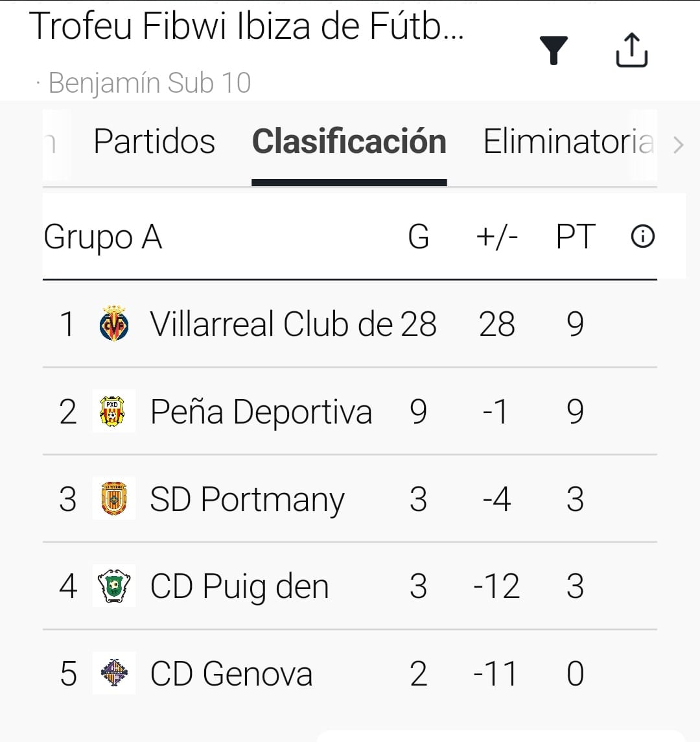Screen dimensions: 700x742
Task: Switch to the Partidos tab
Action: (154, 141)
